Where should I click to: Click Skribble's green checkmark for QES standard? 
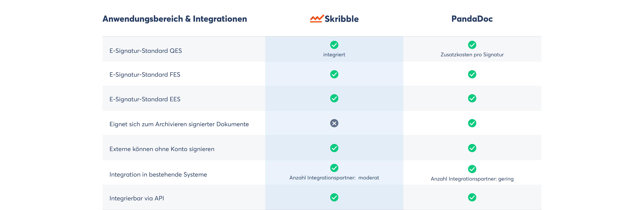tap(334, 45)
